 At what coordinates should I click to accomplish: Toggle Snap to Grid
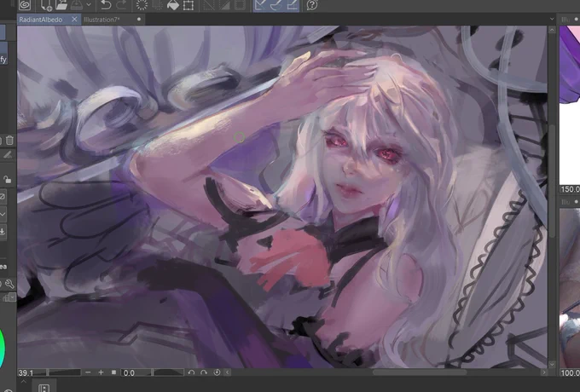(x=293, y=5)
